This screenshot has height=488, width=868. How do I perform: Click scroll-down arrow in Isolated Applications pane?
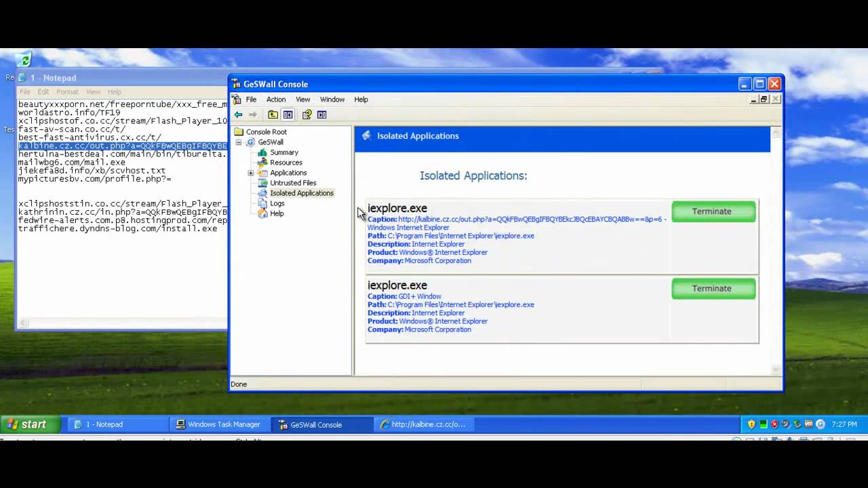[x=776, y=369]
